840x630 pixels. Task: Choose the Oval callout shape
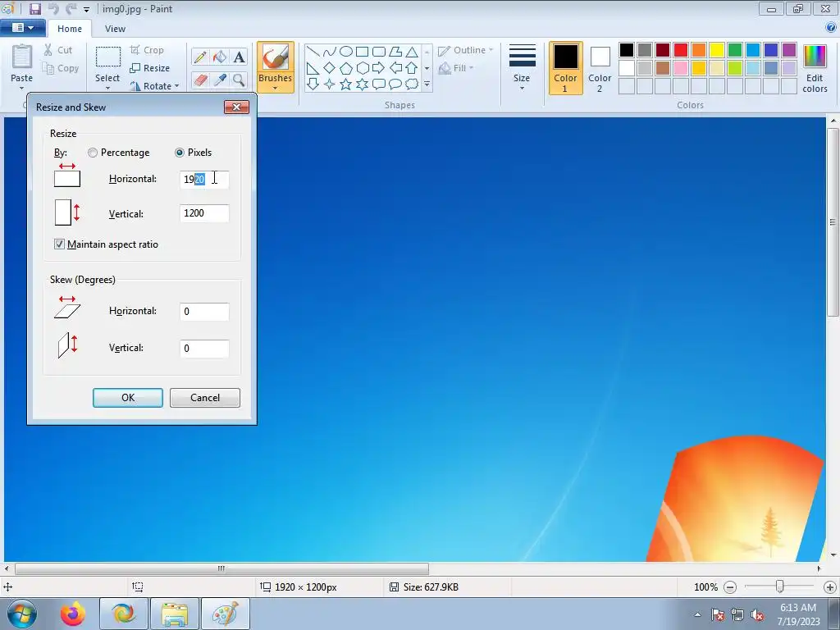(395, 84)
